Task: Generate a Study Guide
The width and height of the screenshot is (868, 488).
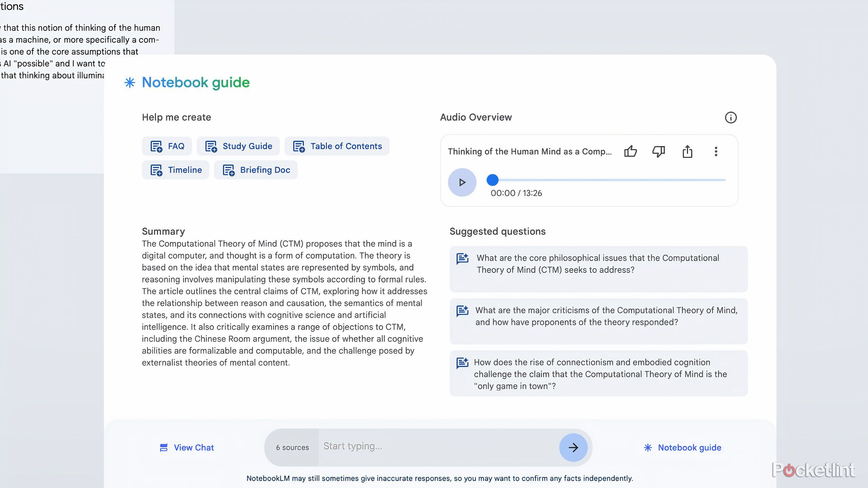Action: [x=238, y=146]
